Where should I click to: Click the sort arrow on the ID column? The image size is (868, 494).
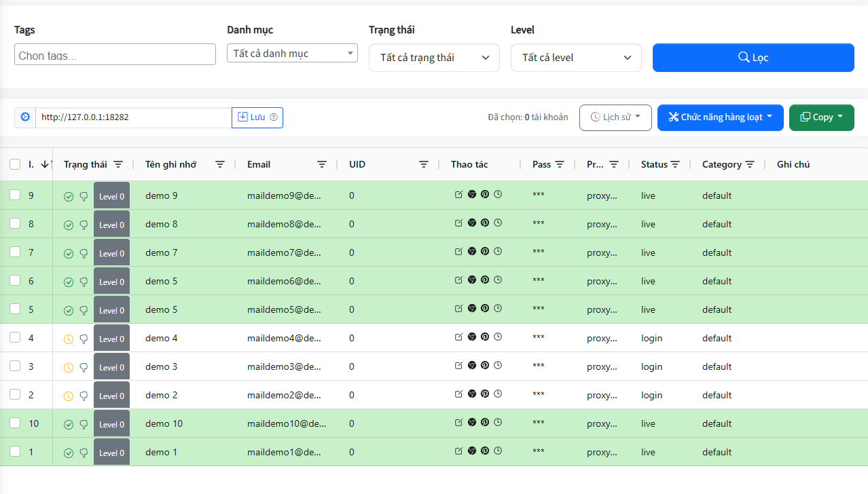pyautogui.click(x=45, y=164)
